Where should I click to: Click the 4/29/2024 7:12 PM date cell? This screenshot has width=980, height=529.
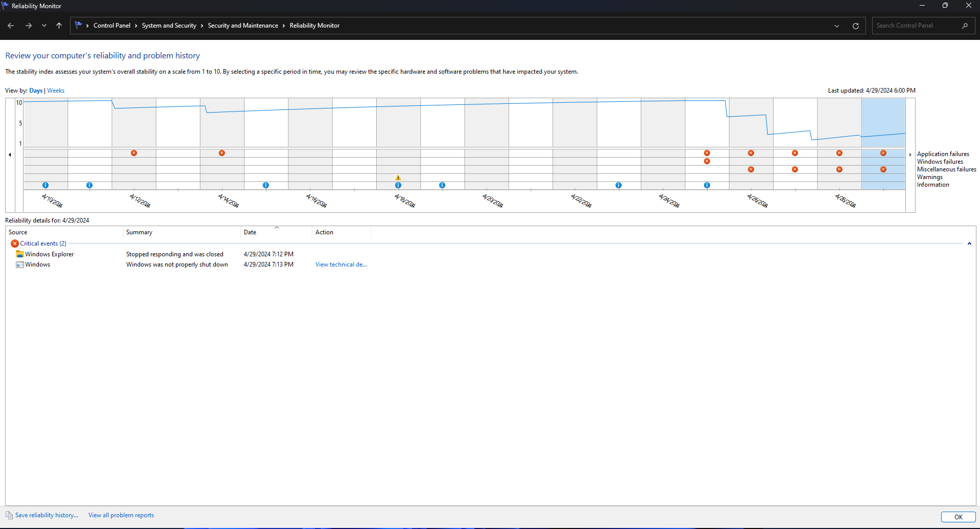pos(268,254)
